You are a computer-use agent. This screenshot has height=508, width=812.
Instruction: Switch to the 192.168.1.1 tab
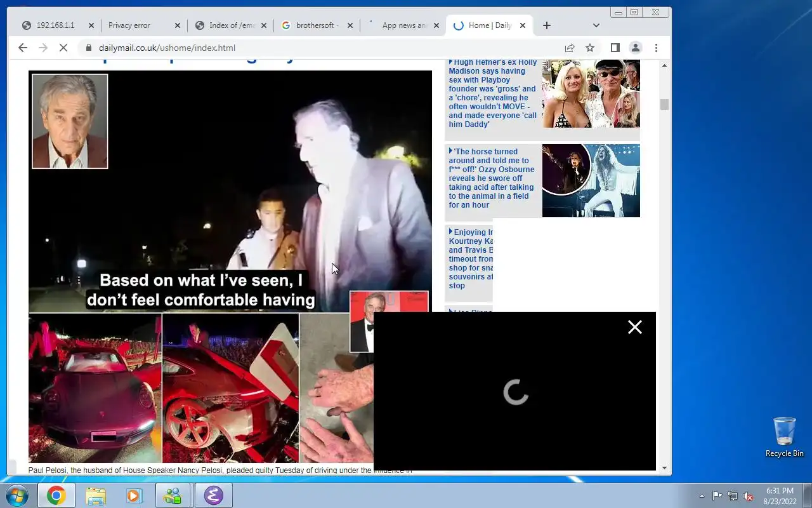pos(56,25)
